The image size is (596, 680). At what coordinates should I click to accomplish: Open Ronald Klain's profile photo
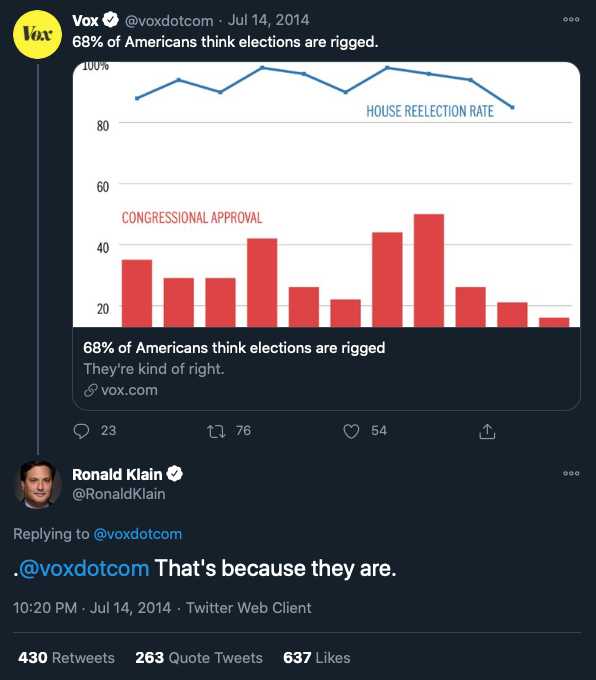[x=37, y=484]
